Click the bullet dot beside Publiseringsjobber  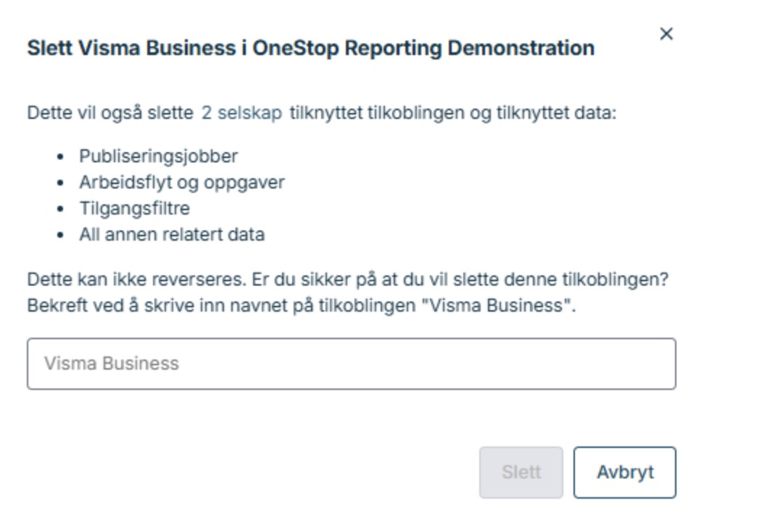[62, 157]
